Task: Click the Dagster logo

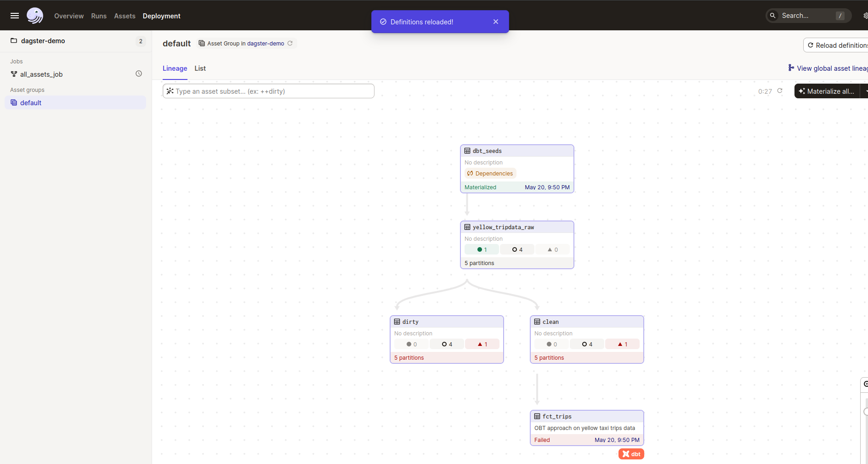Action: [35, 16]
